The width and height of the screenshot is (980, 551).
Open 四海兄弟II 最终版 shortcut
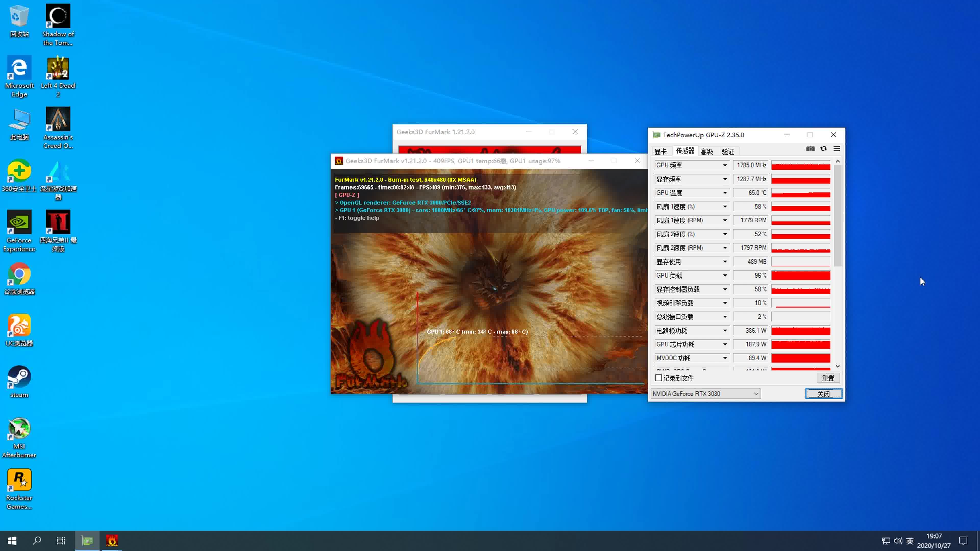pos(58,231)
